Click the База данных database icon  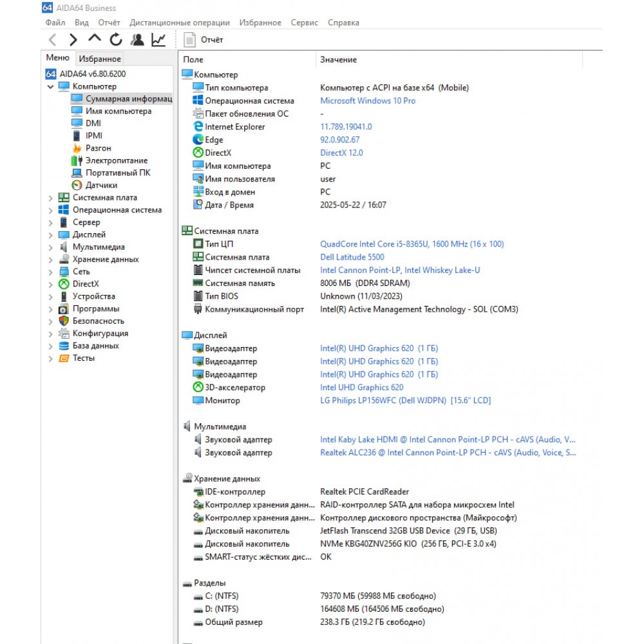[x=64, y=346]
